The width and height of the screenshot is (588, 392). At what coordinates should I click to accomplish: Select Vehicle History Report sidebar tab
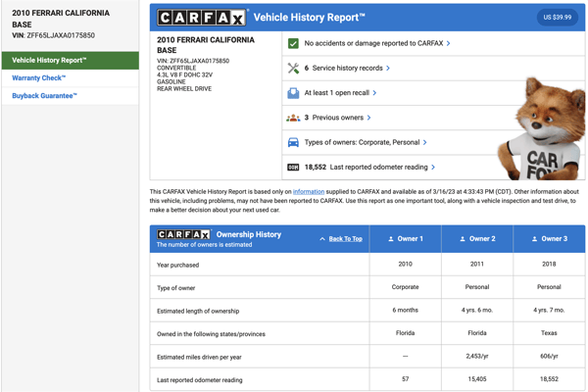[71, 61]
